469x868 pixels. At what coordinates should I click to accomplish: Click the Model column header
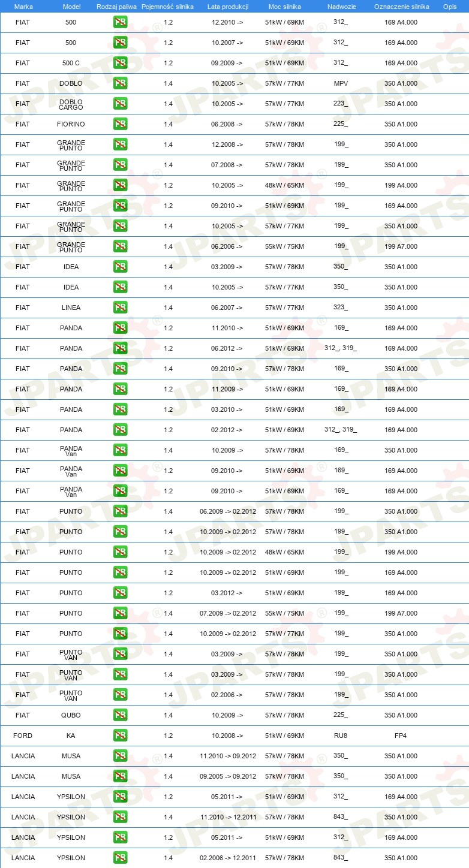pos(71,7)
